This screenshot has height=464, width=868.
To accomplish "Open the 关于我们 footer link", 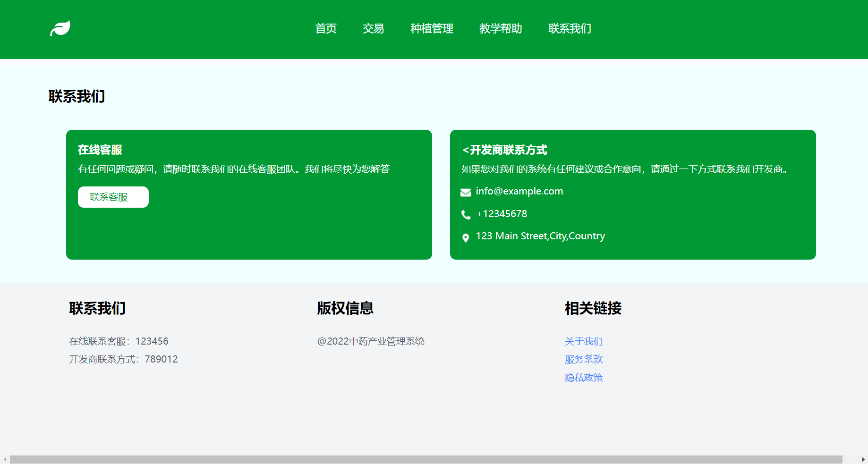I will [584, 341].
